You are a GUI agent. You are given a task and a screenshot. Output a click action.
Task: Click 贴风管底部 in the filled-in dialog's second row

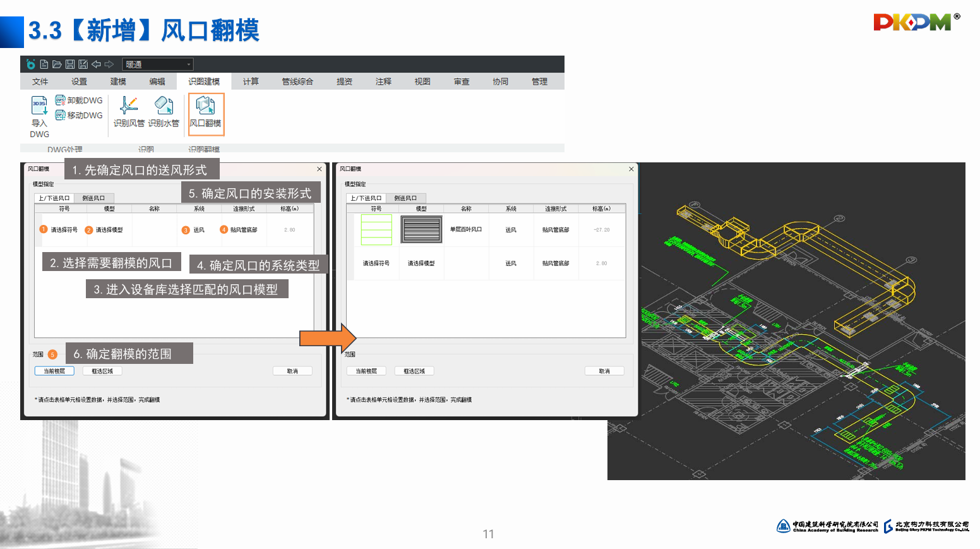(556, 263)
